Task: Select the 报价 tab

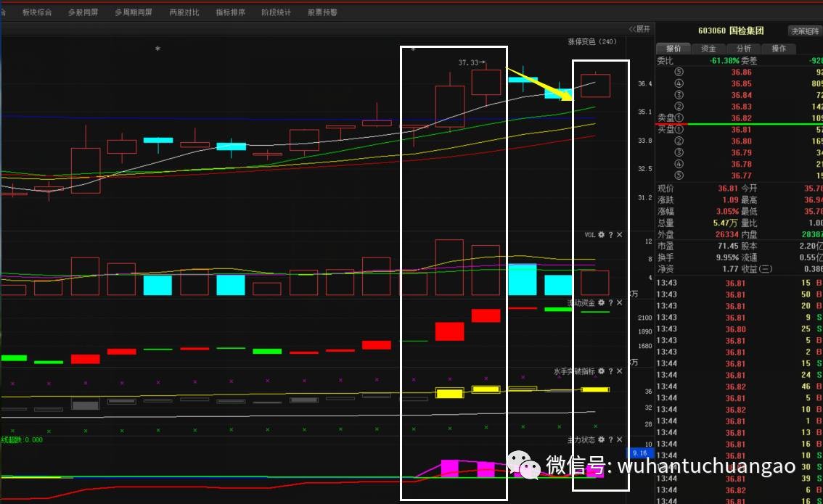Action: tap(673, 49)
